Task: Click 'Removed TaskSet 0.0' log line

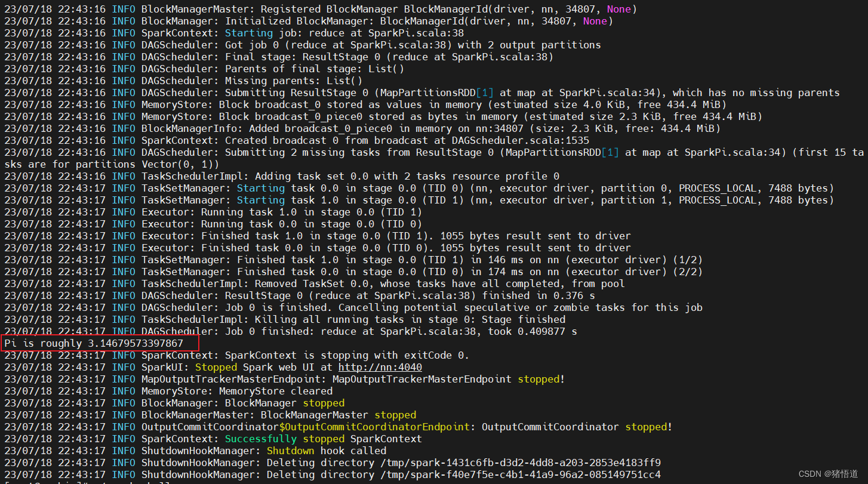Action: point(315,283)
